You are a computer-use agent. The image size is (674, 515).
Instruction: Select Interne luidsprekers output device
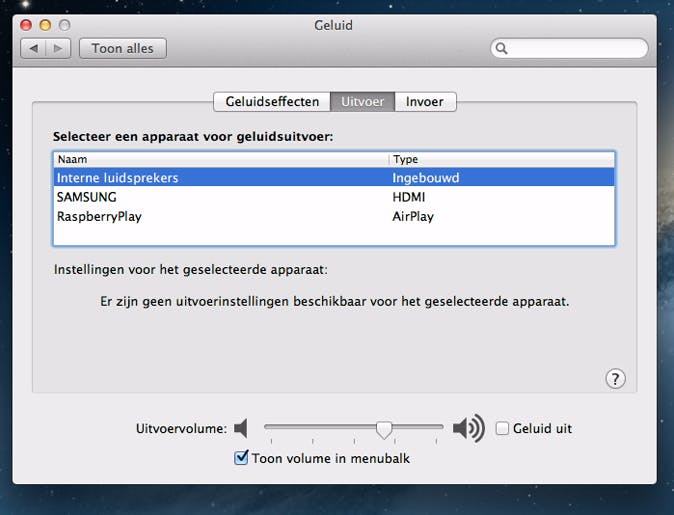(x=334, y=178)
